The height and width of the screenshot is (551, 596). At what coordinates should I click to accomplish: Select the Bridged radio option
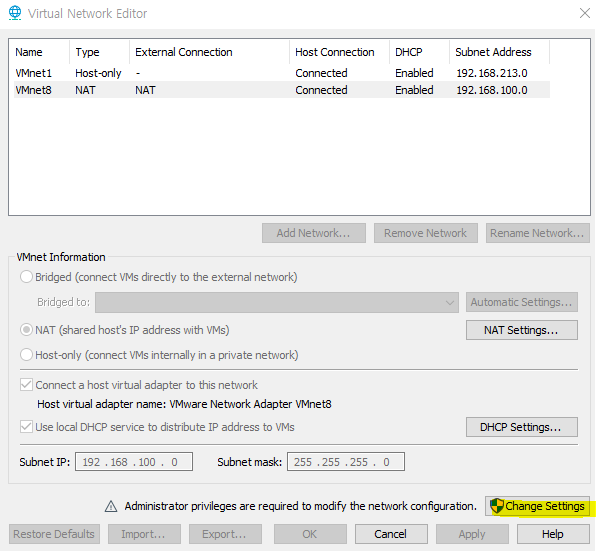click(26, 277)
